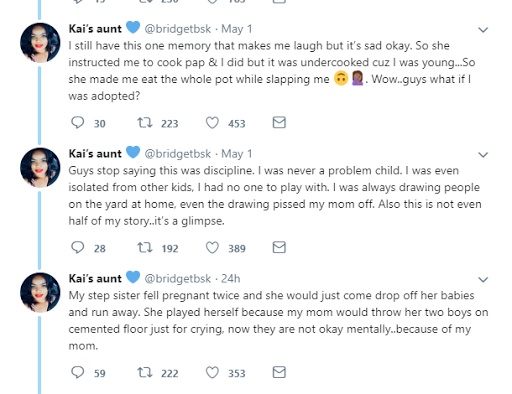Like the tweet with 389 likes
The height and width of the screenshot is (394, 512).
tap(212, 248)
